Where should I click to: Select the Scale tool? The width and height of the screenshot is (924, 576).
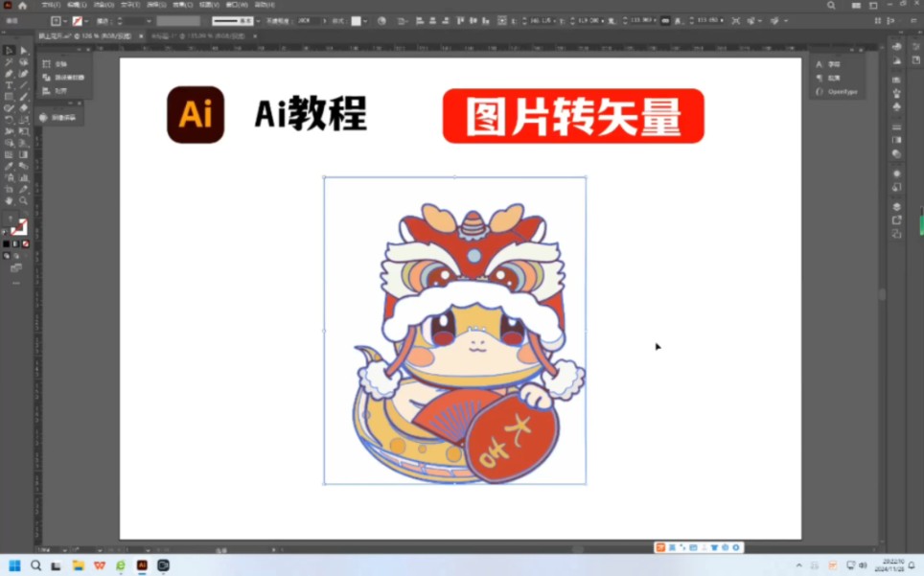[24, 120]
